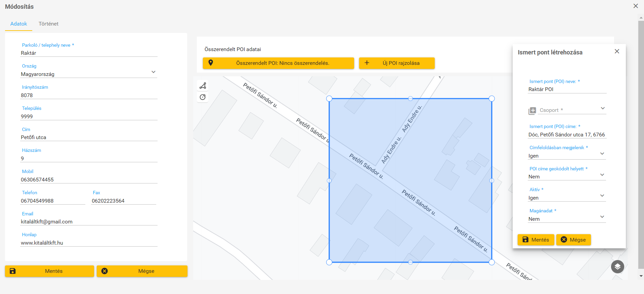This screenshot has width=644, height=294.
Task: Close the Ismert pont létrehozása panel
Action: pos(617,51)
